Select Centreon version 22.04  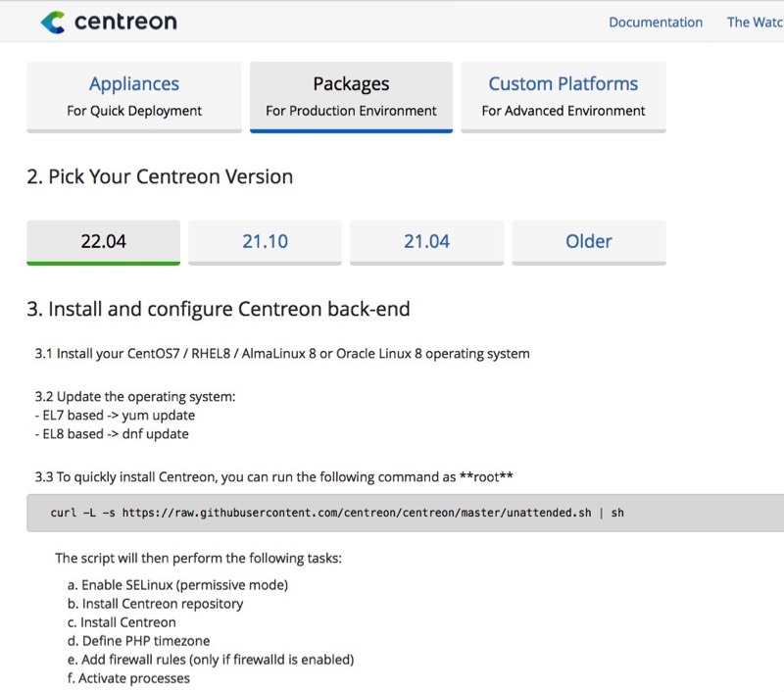[103, 241]
